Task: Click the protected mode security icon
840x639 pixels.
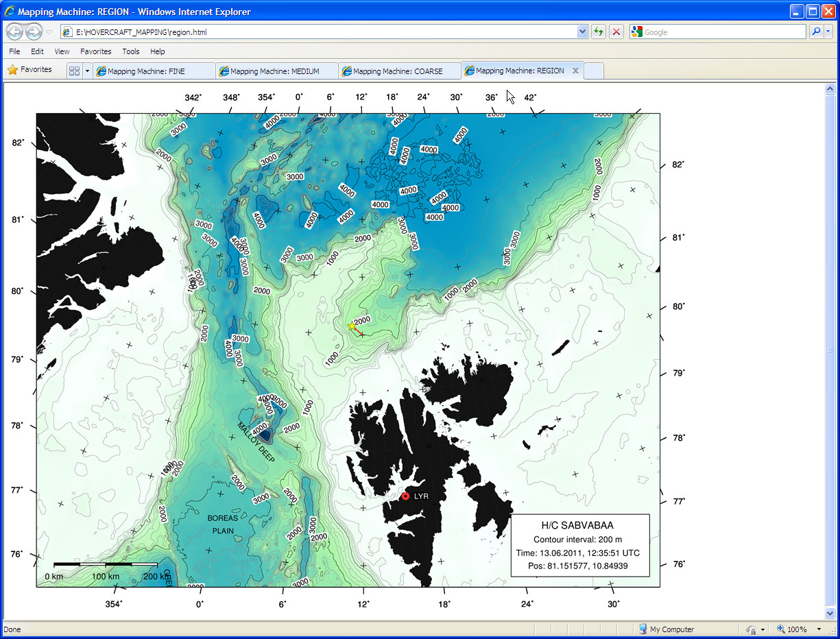Action: pyautogui.click(x=751, y=629)
